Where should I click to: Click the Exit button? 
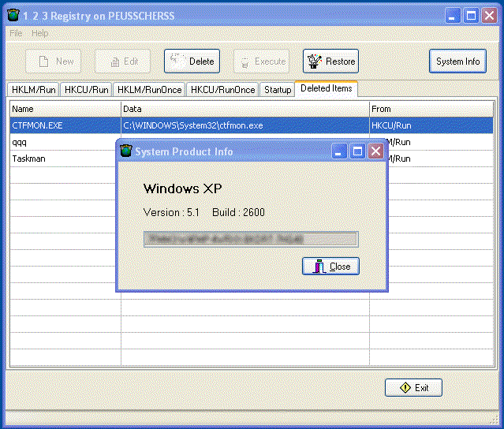point(413,387)
